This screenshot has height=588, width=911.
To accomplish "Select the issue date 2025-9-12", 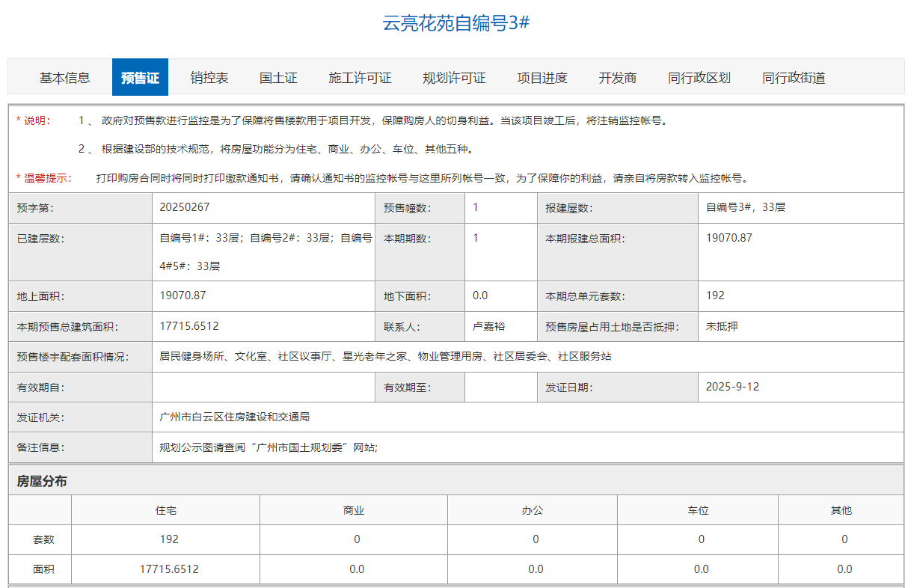I will [x=732, y=387].
